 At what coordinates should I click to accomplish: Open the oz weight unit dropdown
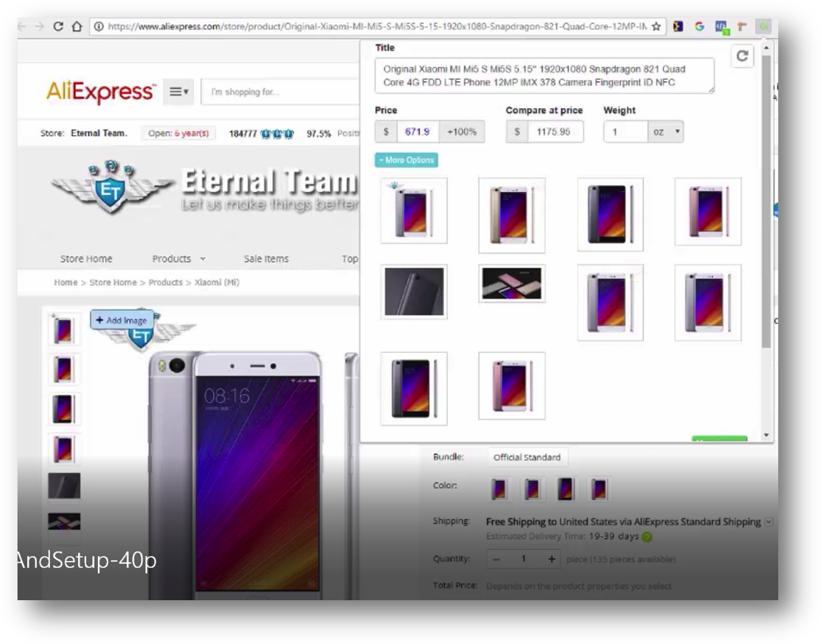pyautogui.click(x=666, y=131)
